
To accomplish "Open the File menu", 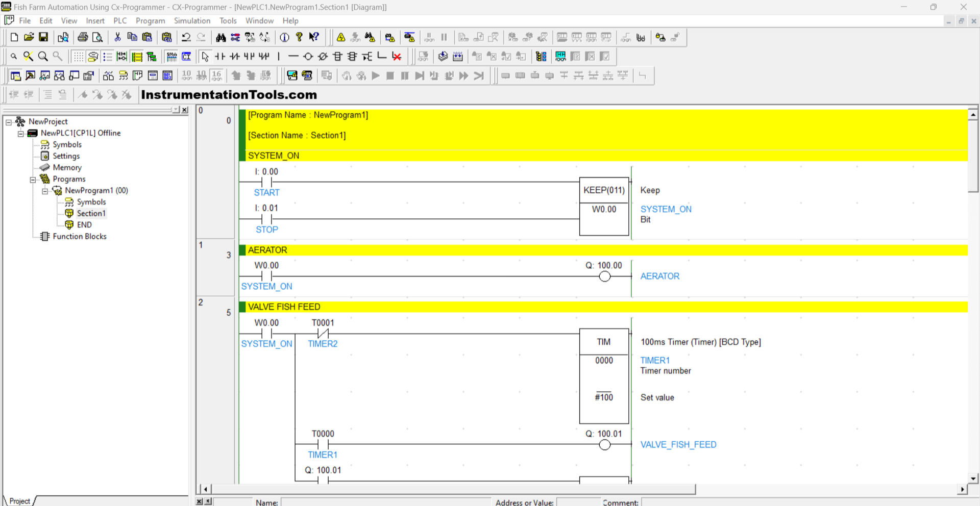I will pyautogui.click(x=25, y=21).
